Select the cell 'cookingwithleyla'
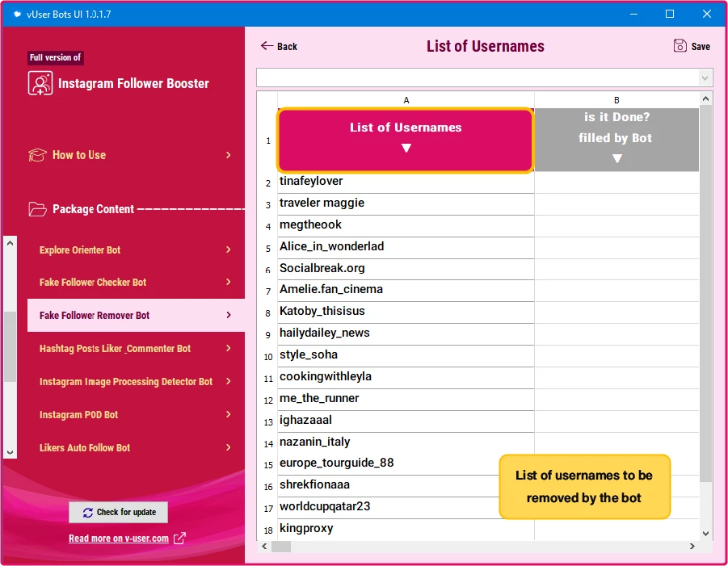Viewport: 728px width, 566px height. tap(406, 378)
